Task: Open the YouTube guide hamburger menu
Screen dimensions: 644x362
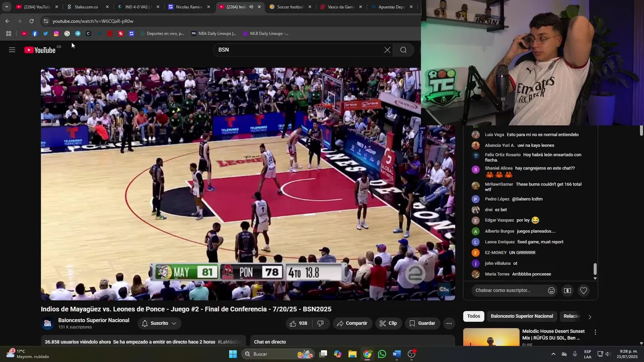Action: point(12,50)
